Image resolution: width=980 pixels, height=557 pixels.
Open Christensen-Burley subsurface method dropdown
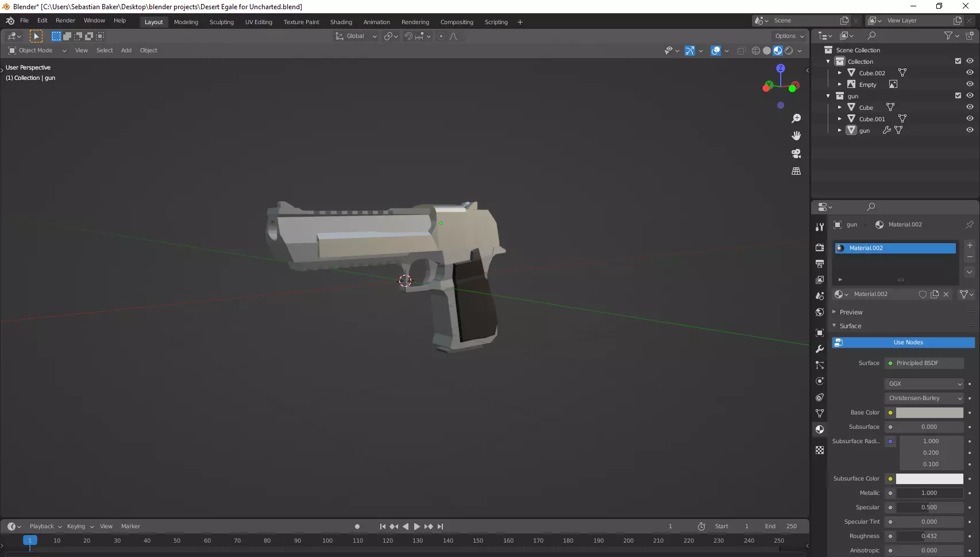(924, 398)
